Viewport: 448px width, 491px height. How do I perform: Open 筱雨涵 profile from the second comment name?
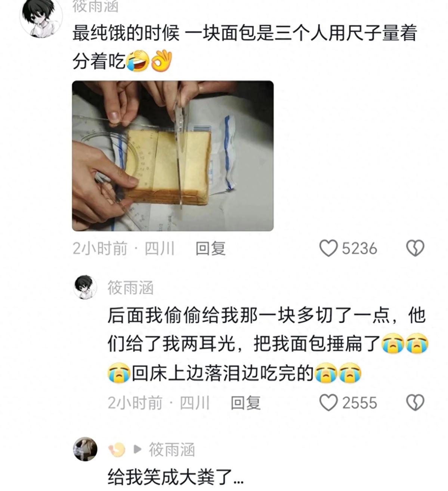(x=131, y=288)
